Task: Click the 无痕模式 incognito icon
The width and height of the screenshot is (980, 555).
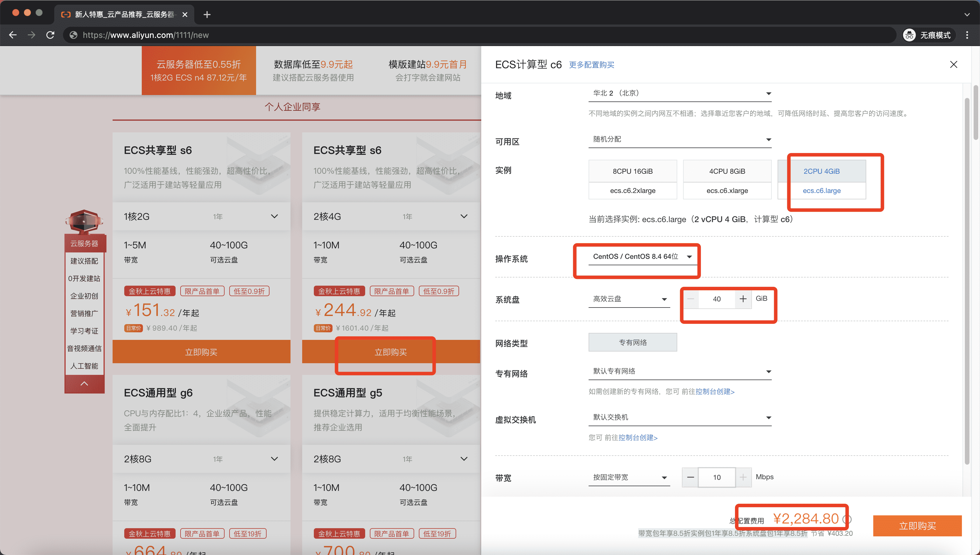Action: [x=909, y=35]
